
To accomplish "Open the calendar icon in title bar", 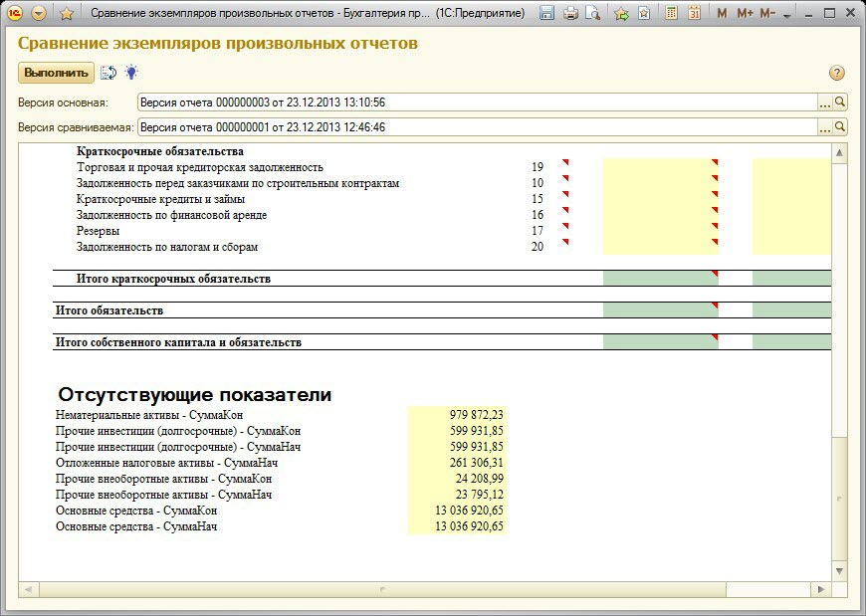I will [x=694, y=14].
